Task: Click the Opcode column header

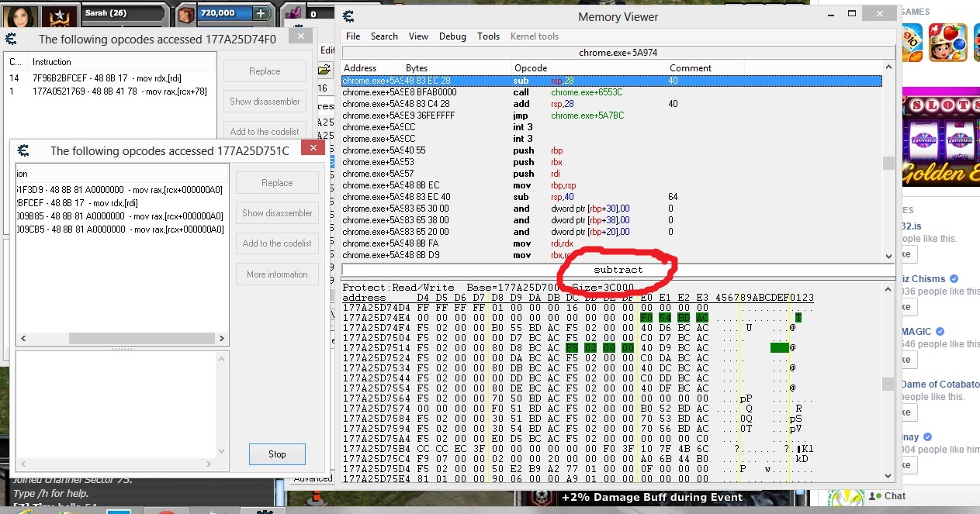Action: pyautogui.click(x=531, y=68)
